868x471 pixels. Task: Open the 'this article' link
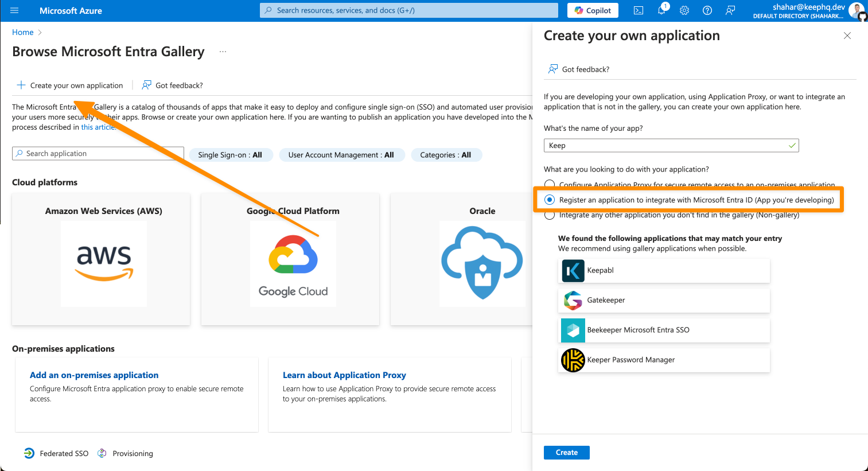pos(98,127)
